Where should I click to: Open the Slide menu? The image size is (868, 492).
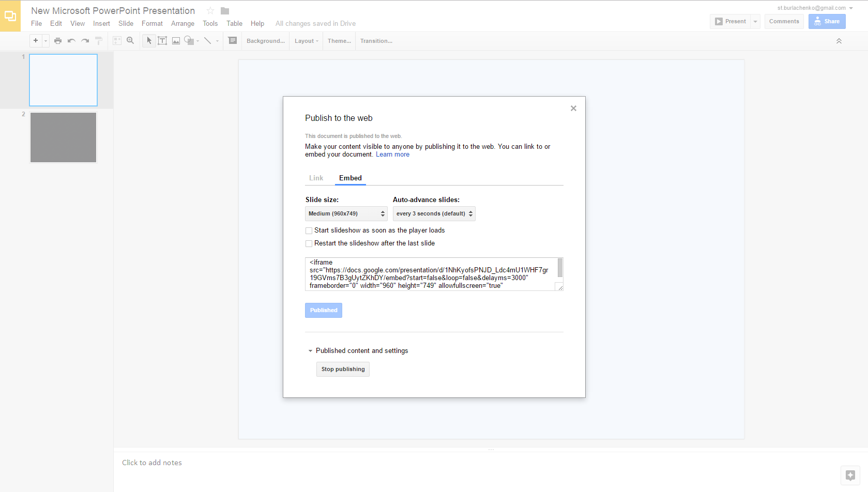(x=126, y=23)
